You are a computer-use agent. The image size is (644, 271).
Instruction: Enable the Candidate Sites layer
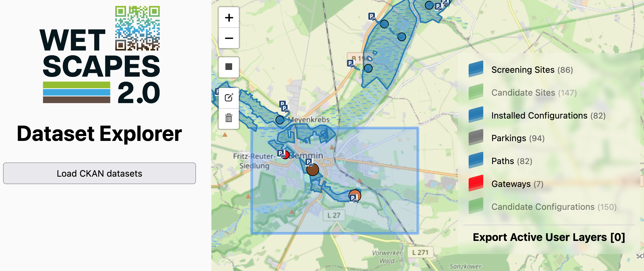(x=534, y=93)
